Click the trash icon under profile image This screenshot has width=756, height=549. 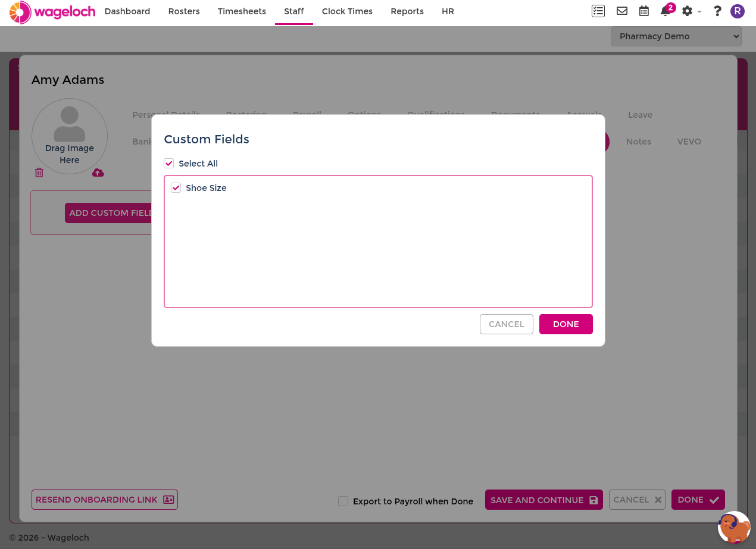[39, 172]
